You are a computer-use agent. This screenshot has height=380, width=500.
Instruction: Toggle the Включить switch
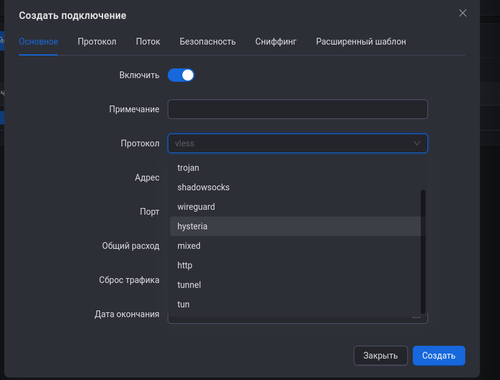point(181,75)
